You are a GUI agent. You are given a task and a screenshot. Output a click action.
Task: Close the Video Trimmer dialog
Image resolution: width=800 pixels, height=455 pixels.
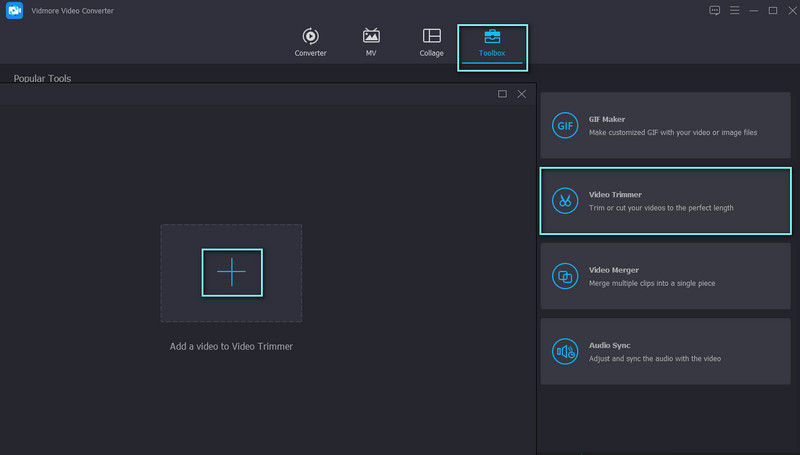click(521, 94)
